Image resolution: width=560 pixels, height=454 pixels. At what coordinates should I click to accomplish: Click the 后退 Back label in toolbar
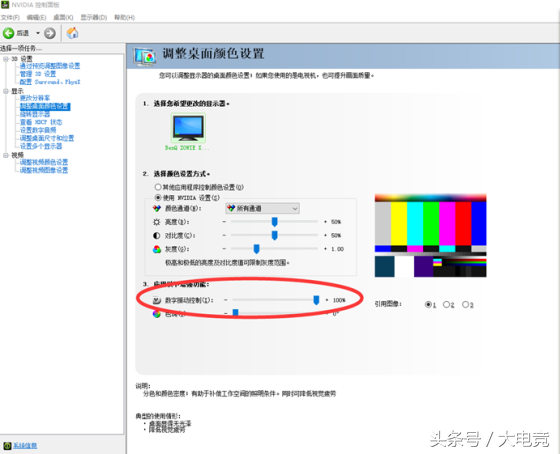22,33
